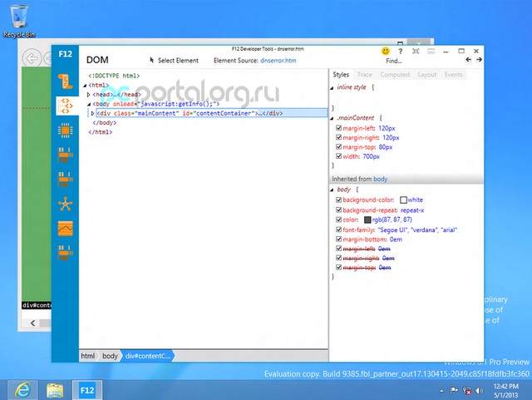The image size is (532, 400).
Task: Open Internet Explorer from the taskbar
Action: coord(22,390)
